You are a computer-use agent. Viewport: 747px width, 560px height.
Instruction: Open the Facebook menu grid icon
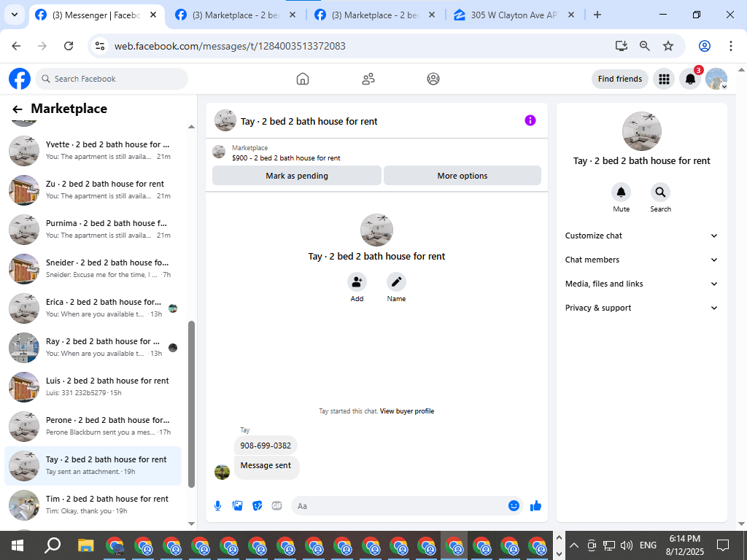[x=664, y=79]
